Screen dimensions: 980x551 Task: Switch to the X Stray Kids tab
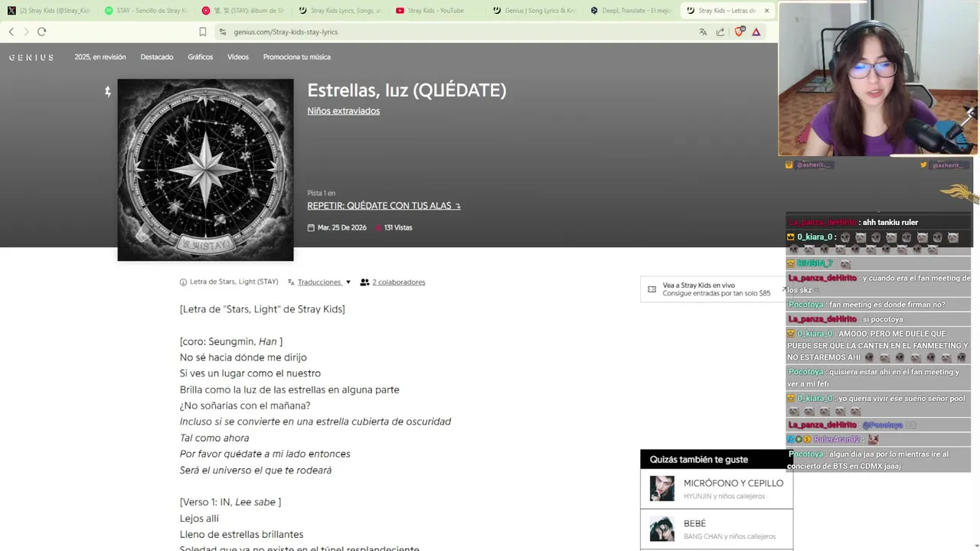click(50, 11)
